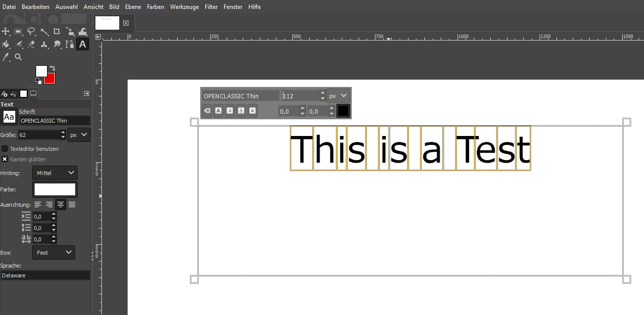This screenshot has width=644, height=315.
Task: Select the Crop tool
Action: (x=57, y=32)
